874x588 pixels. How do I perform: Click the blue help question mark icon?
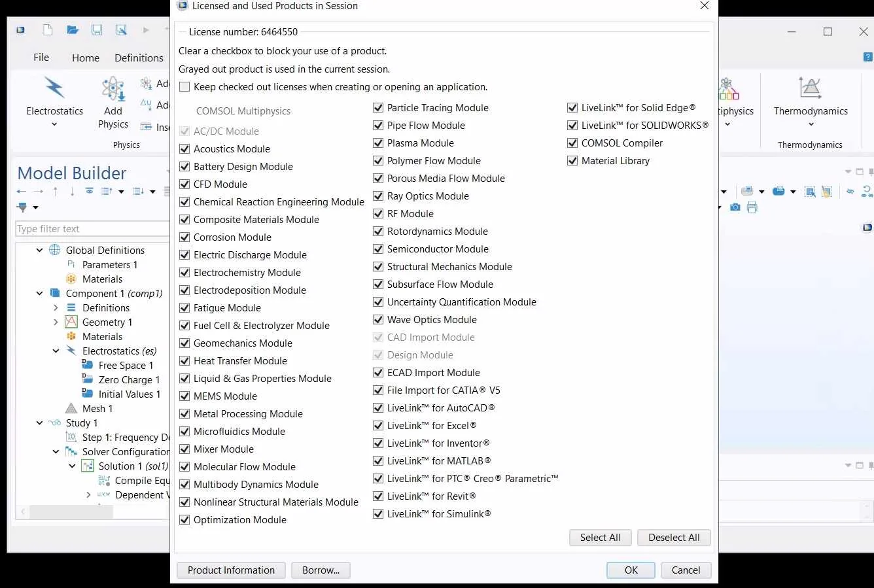click(x=867, y=58)
